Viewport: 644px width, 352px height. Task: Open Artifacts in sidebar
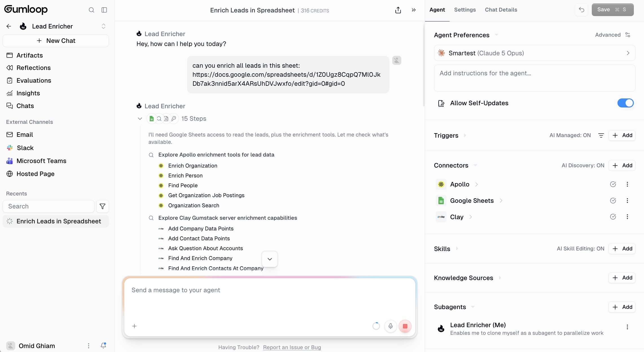tap(30, 55)
